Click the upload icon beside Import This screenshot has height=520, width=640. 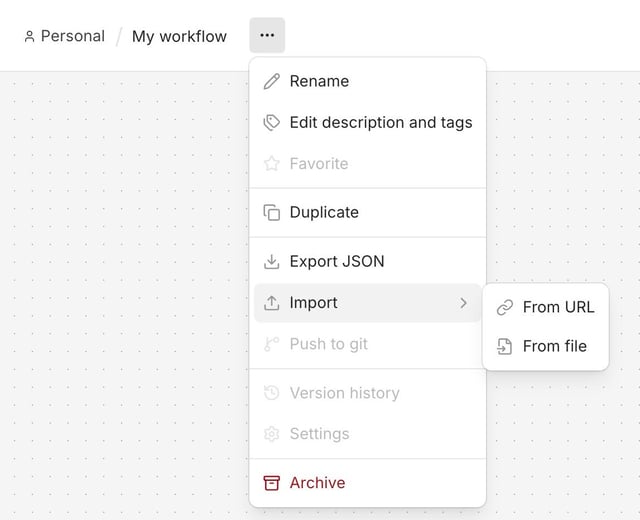(271, 303)
